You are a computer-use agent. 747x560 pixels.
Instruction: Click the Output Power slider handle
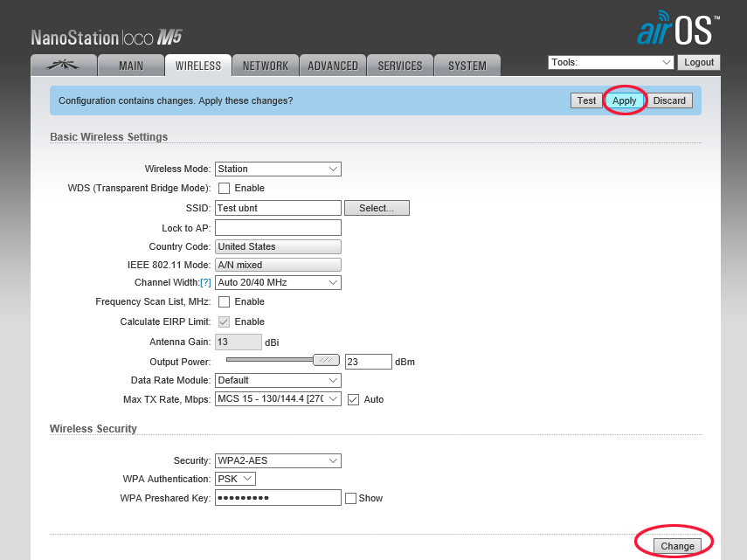coord(326,360)
